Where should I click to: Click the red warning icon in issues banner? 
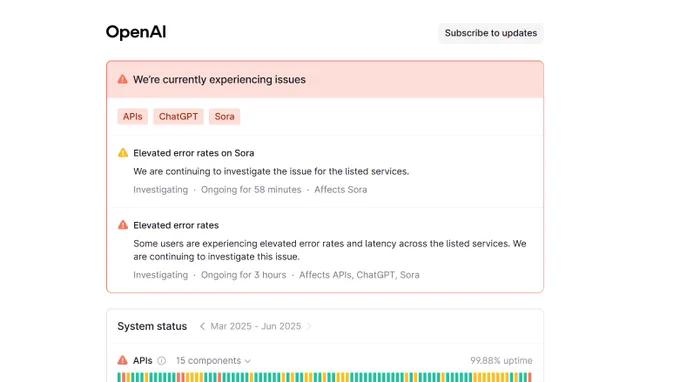point(123,79)
